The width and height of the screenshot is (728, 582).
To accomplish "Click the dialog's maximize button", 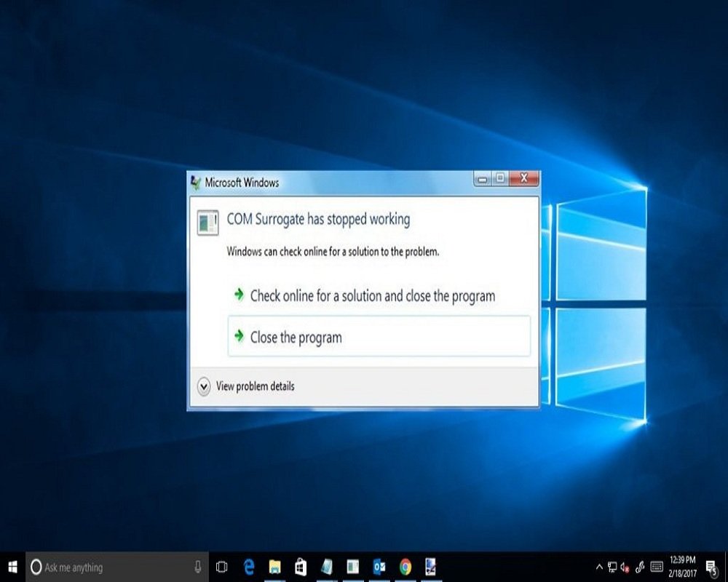I will 500,178.
